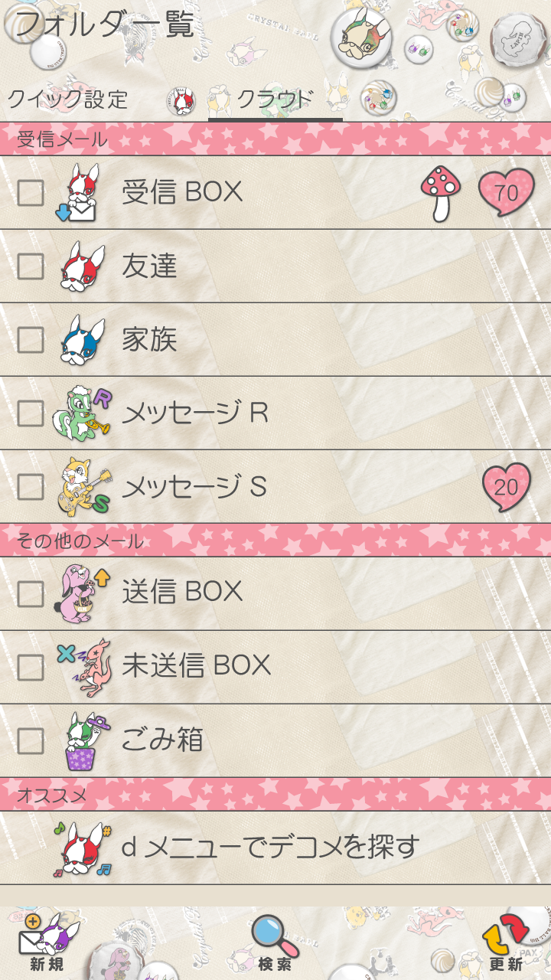Select the 友達 folder checkbox

[x=31, y=266]
